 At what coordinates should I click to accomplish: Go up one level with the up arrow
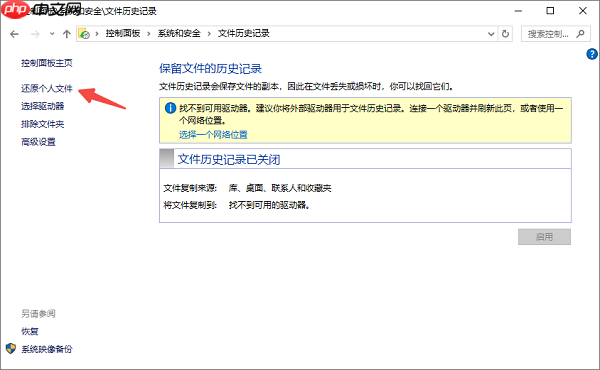coord(67,34)
